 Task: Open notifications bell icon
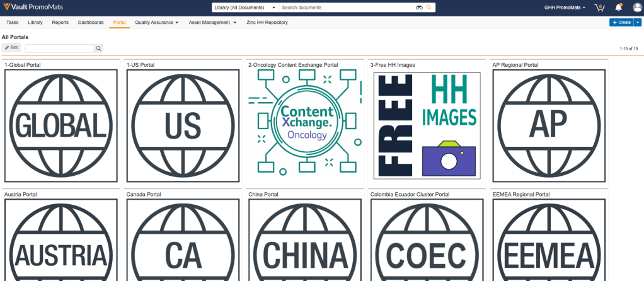coord(619,8)
